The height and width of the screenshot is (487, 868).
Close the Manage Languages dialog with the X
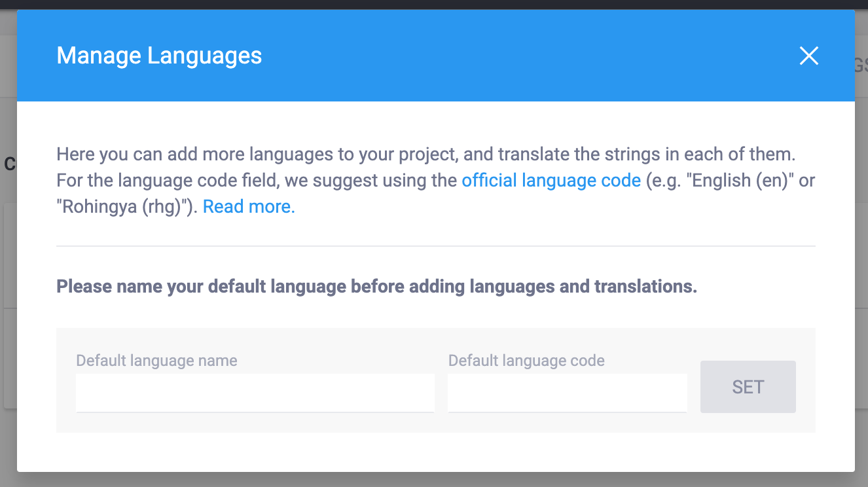click(809, 56)
